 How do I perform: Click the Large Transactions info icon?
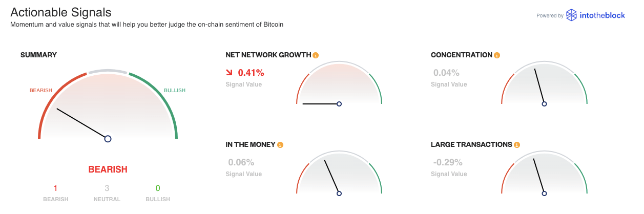pyautogui.click(x=517, y=145)
